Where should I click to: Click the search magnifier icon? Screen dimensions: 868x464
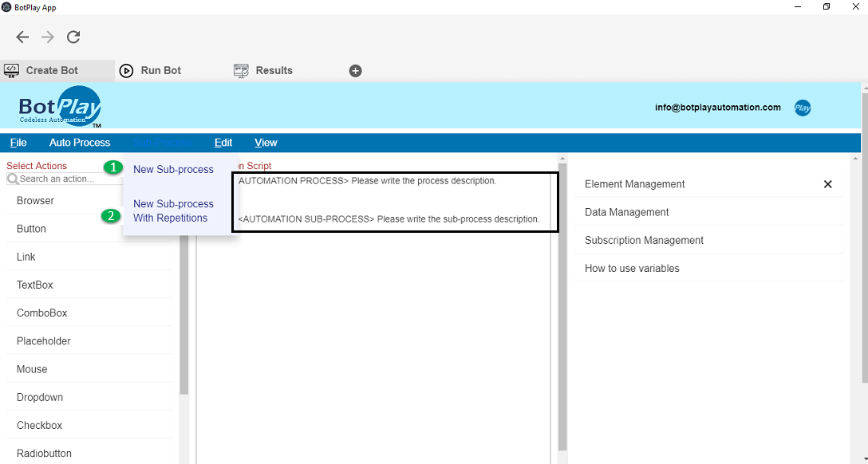(x=13, y=179)
